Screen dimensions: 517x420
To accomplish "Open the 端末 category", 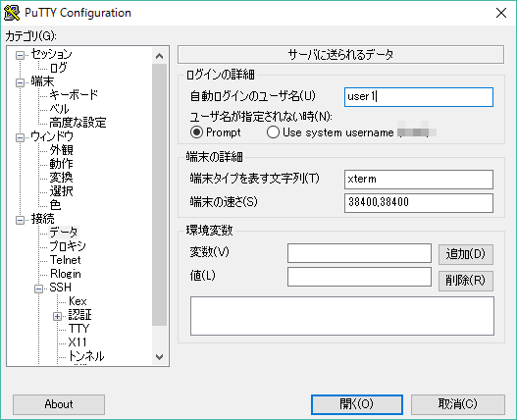I will click(x=42, y=81).
